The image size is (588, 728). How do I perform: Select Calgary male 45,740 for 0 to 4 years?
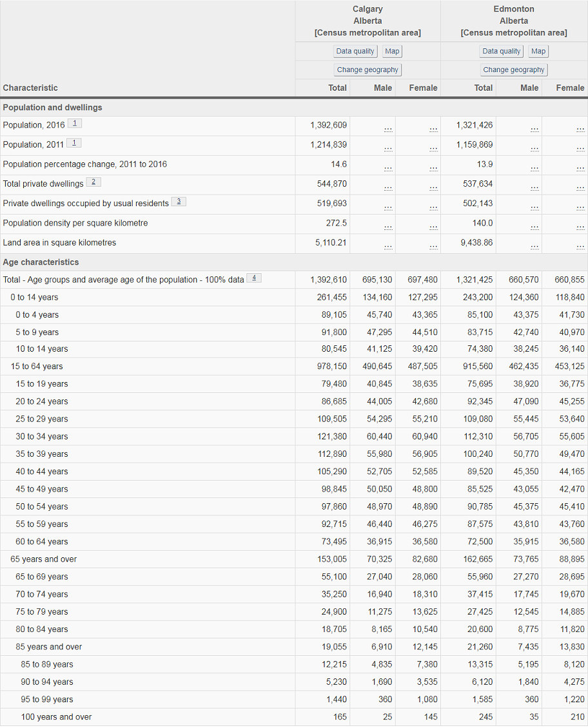tap(379, 315)
